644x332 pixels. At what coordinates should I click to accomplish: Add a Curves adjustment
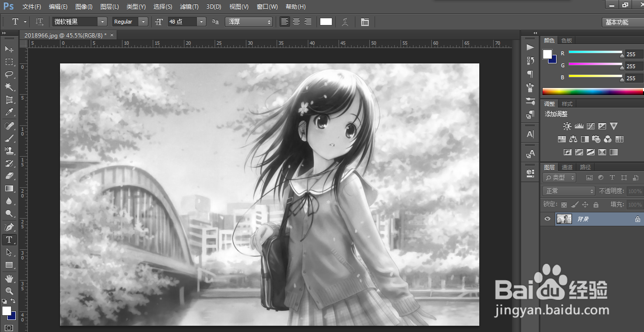click(x=590, y=126)
